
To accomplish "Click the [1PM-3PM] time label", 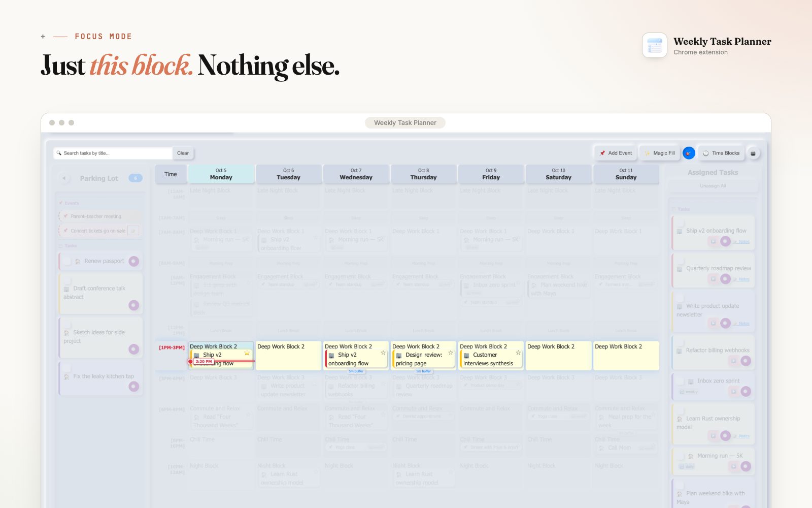I will click(x=172, y=347).
